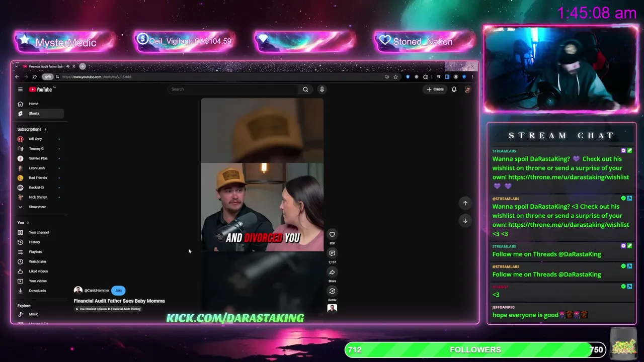This screenshot has height=362, width=644.
Task: Open the @CalebHammer channel name
Action: point(97,290)
